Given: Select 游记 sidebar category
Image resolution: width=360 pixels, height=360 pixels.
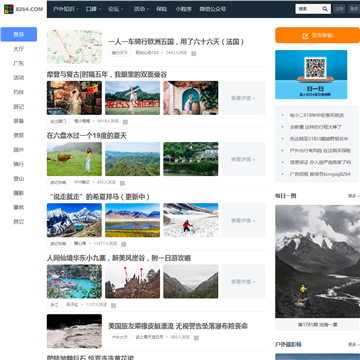Looking at the screenshot, I should pyautogui.click(x=19, y=107).
